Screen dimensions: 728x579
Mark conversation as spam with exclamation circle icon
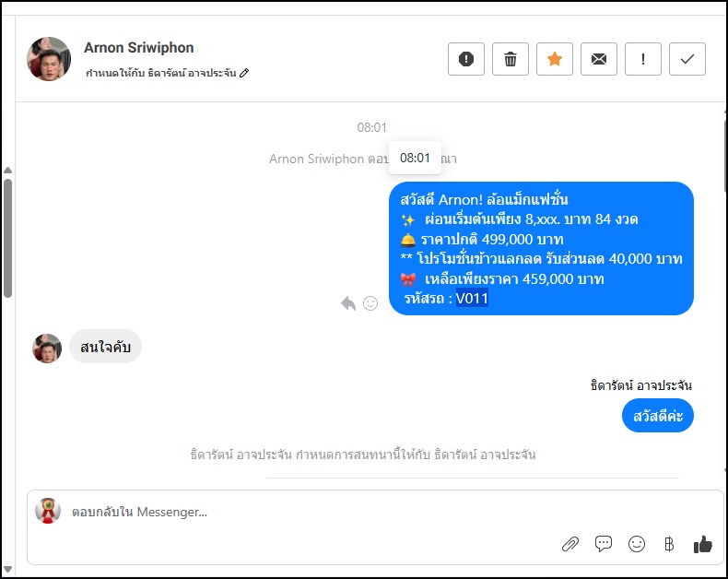(465, 59)
